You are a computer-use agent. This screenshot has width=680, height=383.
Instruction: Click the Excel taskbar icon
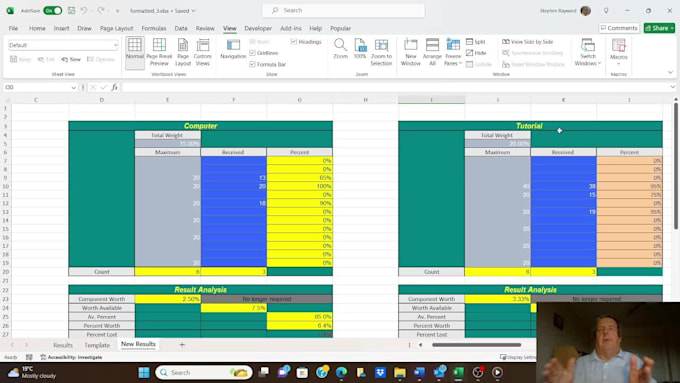point(458,372)
